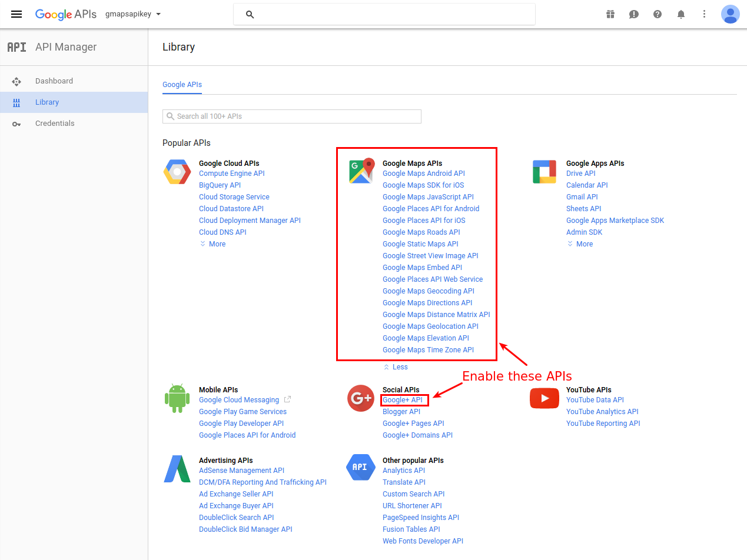Click the Dashboard sidebar icon
Image resolution: width=747 pixels, height=560 pixels.
point(16,81)
